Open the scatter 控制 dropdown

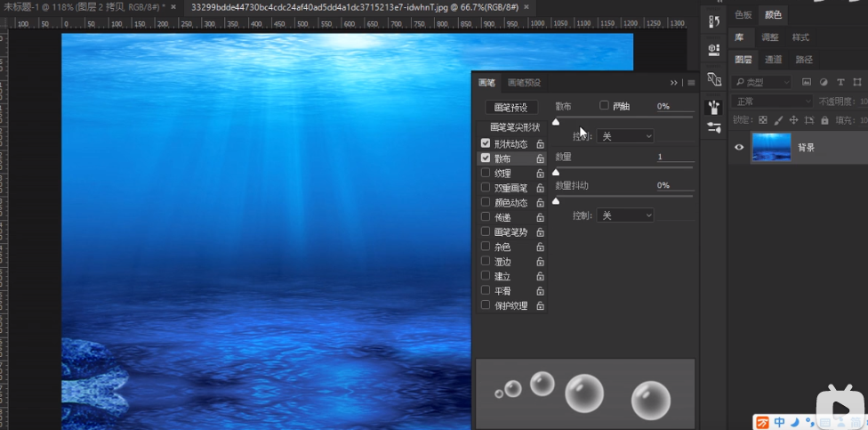click(x=625, y=136)
